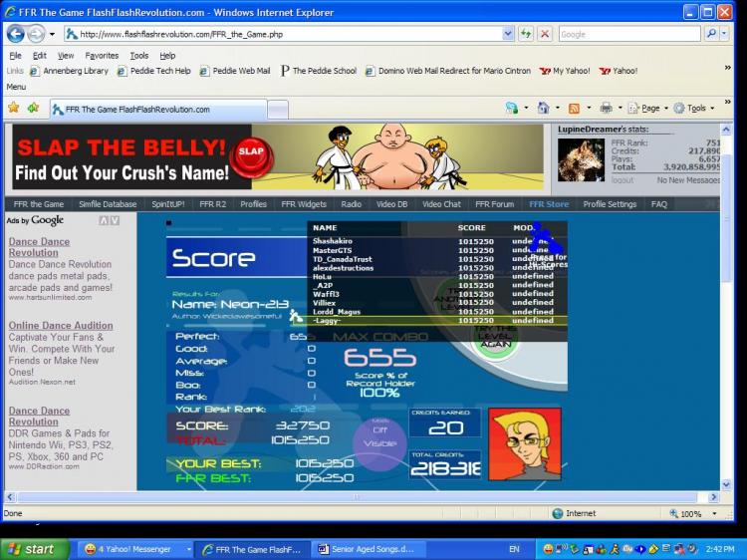747x560 pixels.
Task: Open the recent pages dropdown beside Forward
Action: (x=52, y=34)
